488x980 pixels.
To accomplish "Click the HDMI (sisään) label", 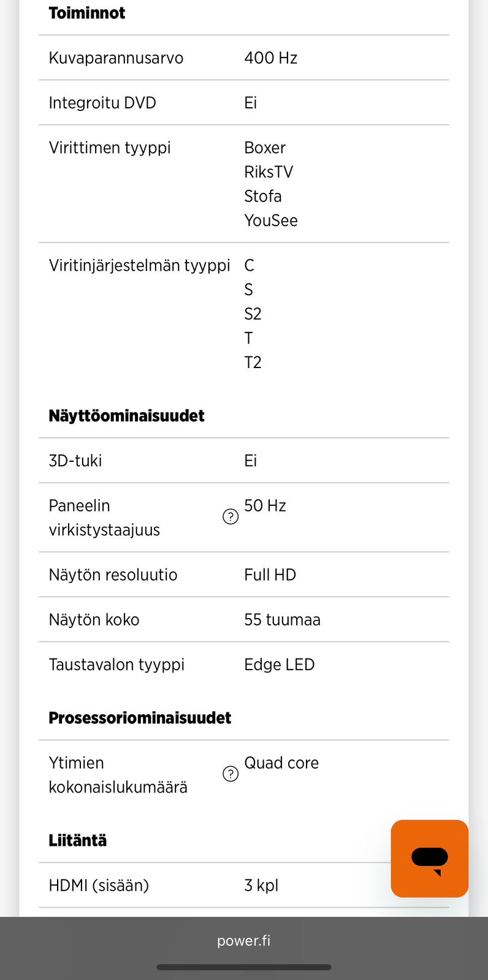I will pos(99,886).
